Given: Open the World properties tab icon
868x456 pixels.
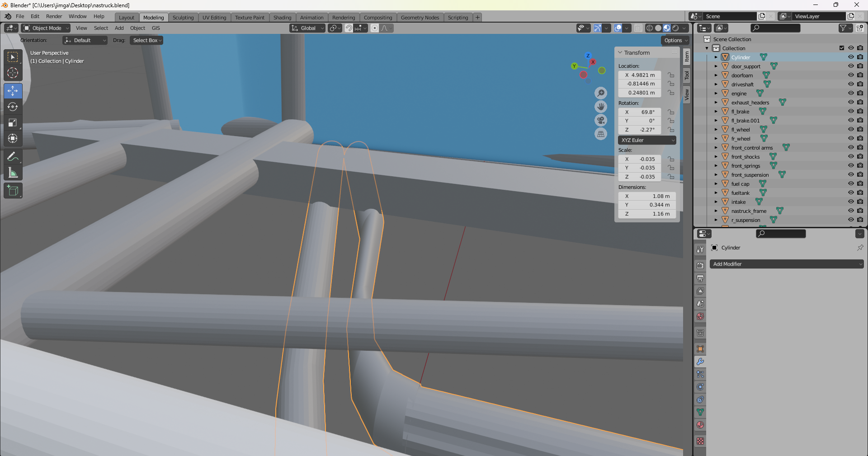Looking at the screenshot, I should pyautogui.click(x=700, y=316).
